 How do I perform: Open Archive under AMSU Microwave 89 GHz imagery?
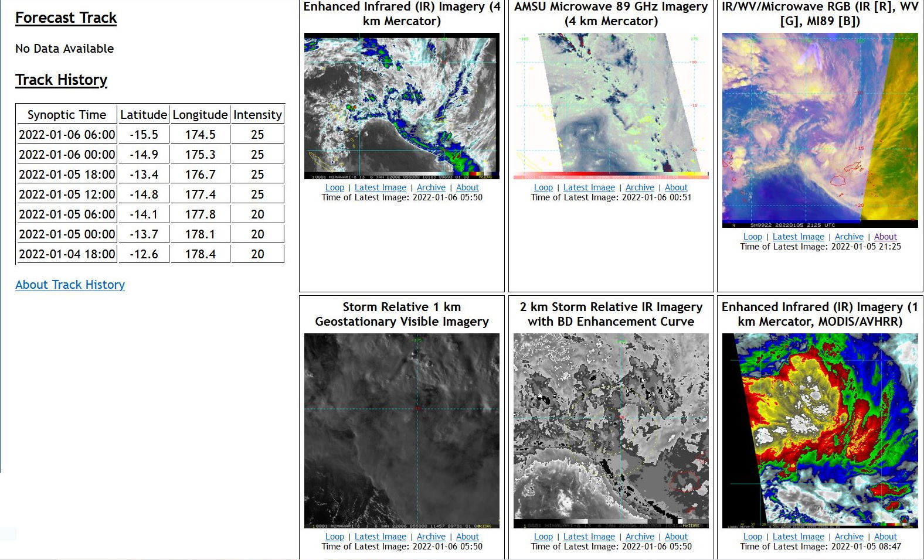click(x=640, y=187)
